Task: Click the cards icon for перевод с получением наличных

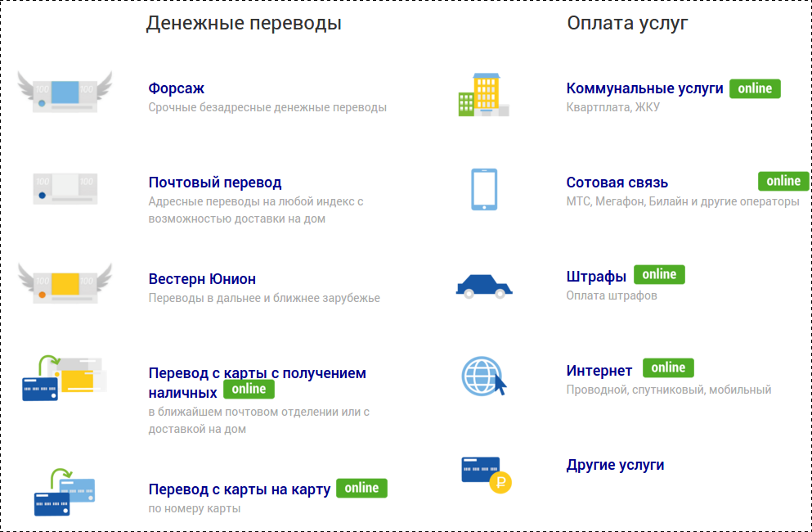Action: click(65, 379)
